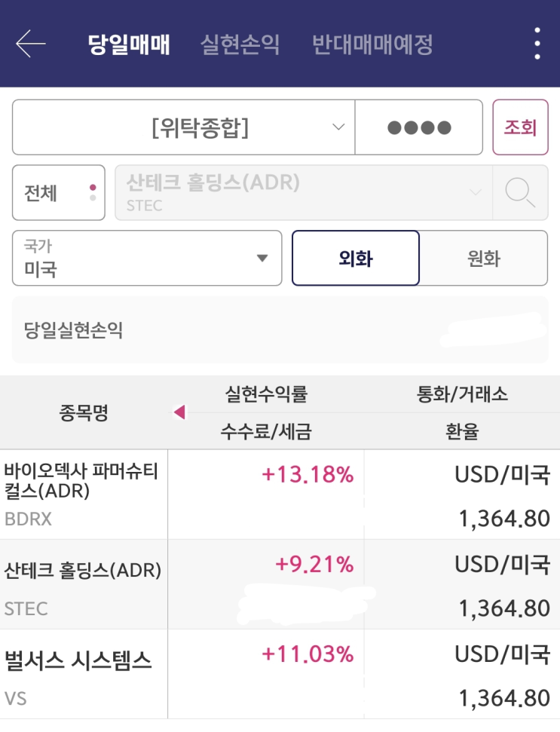Select the 당일매매 tab

pos(129,44)
